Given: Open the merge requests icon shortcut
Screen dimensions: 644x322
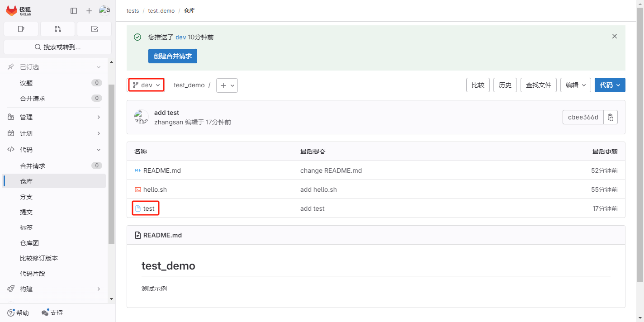Looking at the screenshot, I should [x=57, y=29].
